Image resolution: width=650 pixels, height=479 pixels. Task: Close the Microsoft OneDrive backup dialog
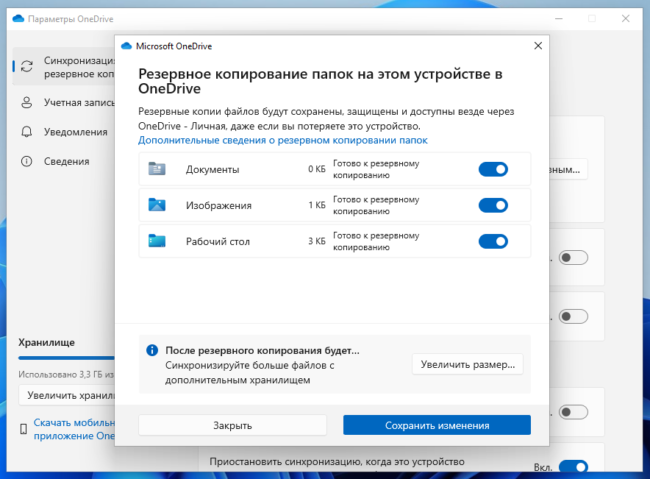pos(538,46)
